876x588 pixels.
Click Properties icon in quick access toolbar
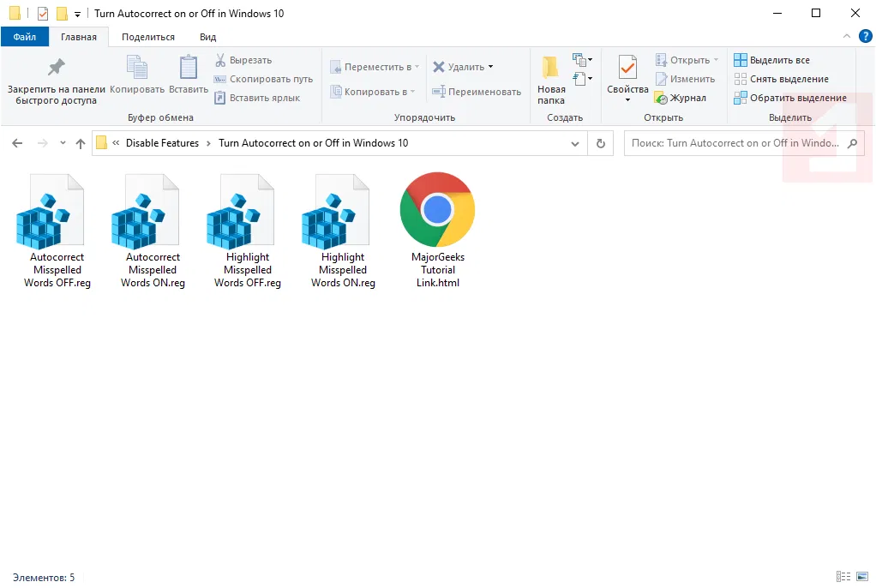pyautogui.click(x=43, y=14)
